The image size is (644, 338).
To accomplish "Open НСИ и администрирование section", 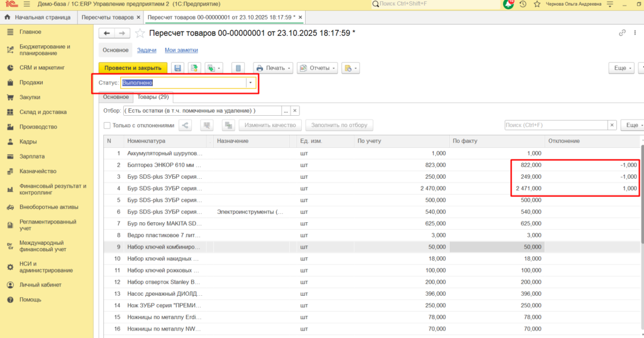I will (46, 268).
